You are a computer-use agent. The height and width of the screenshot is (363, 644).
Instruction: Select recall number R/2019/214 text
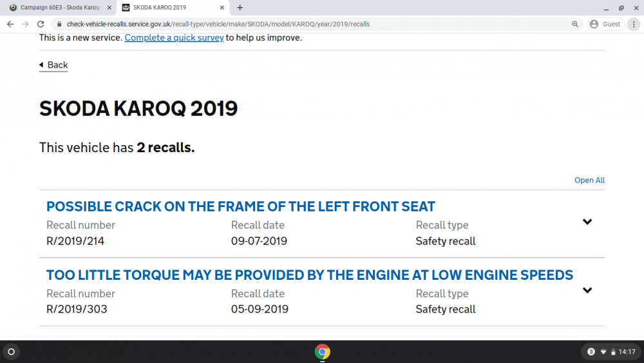[x=75, y=241]
